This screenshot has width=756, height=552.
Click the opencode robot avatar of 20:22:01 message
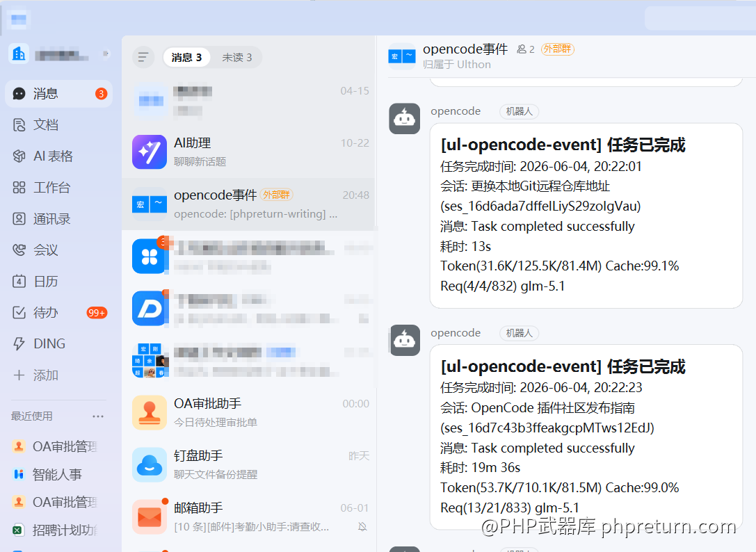coord(405,119)
